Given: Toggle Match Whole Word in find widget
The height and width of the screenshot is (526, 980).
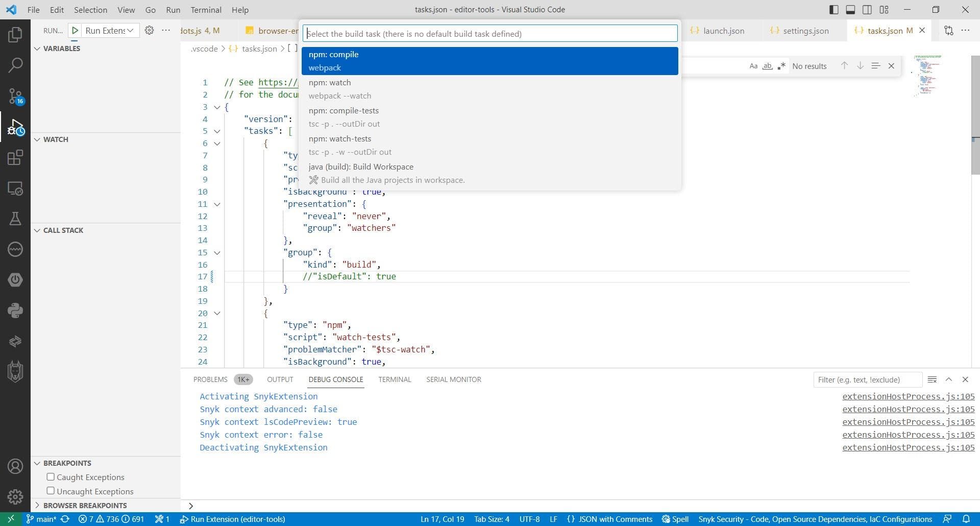Looking at the screenshot, I should pyautogui.click(x=767, y=66).
